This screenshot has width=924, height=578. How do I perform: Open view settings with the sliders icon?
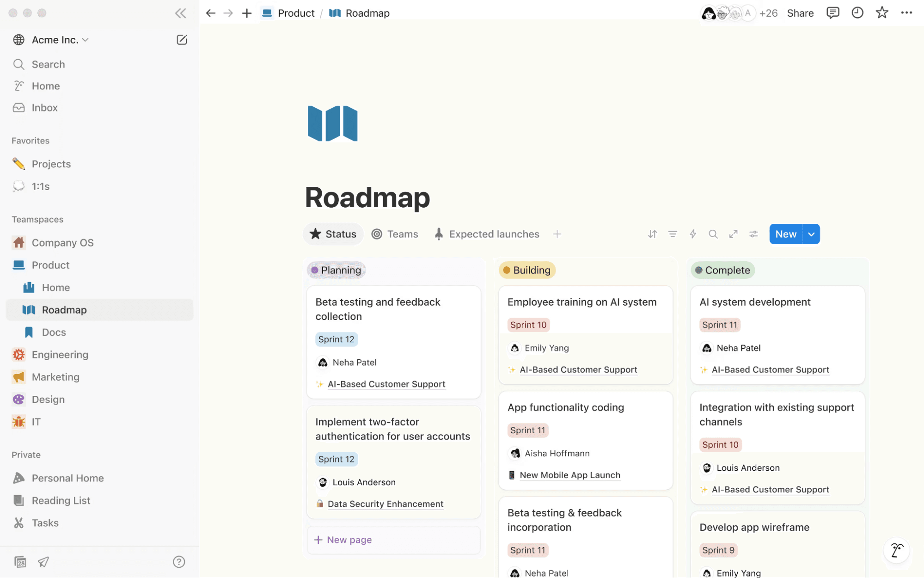click(x=753, y=234)
